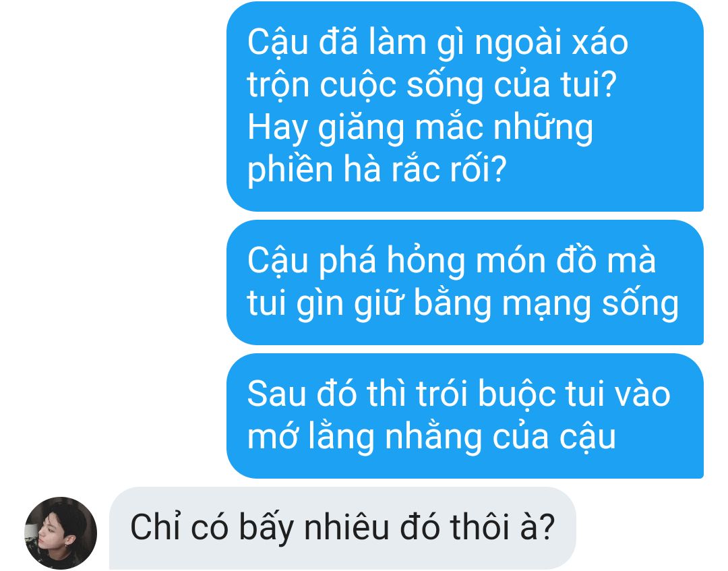
Task: Click the text 'phiền hà rắc rối?'
Action: pos(377,170)
